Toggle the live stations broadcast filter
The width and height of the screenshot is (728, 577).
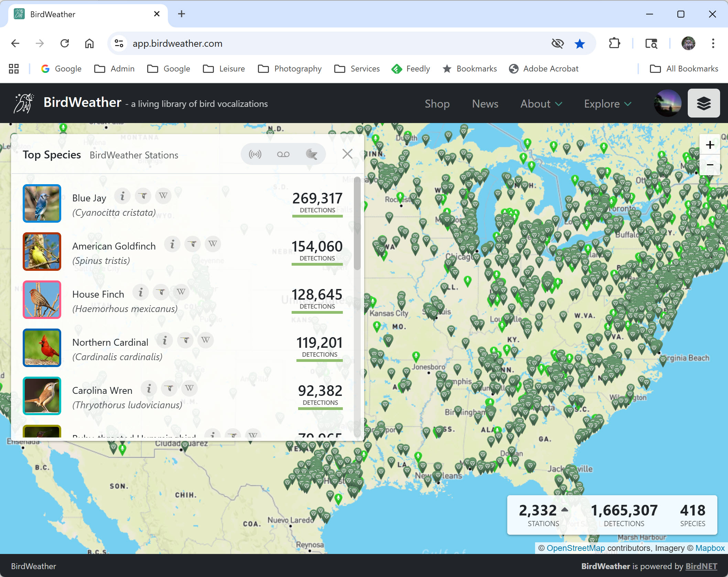coord(255,154)
